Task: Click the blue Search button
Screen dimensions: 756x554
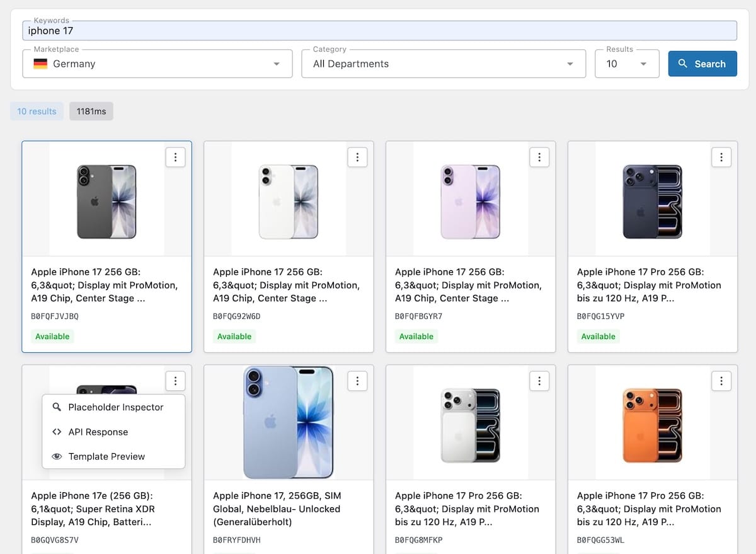Action: (x=702, y=64)
